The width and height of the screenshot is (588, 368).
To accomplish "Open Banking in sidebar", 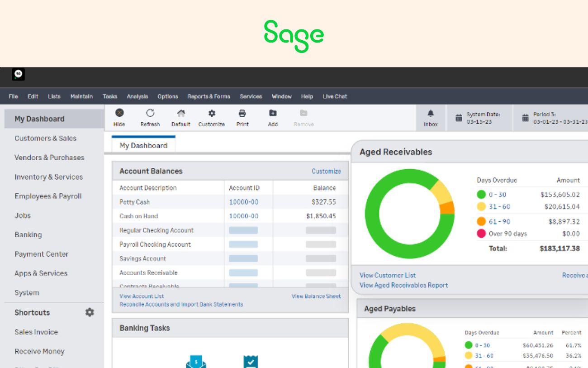I will [x=28, y=234].
